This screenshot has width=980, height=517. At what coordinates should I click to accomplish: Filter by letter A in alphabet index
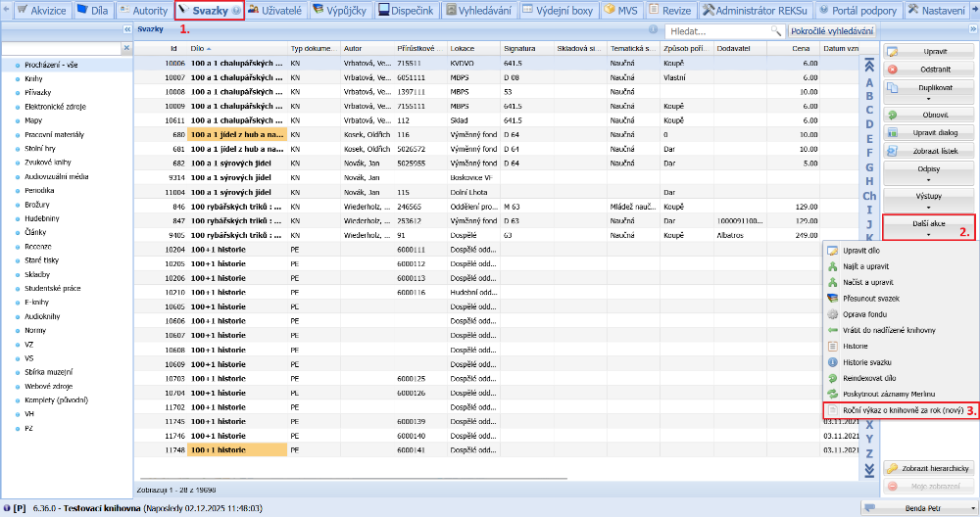coord(868,82)
